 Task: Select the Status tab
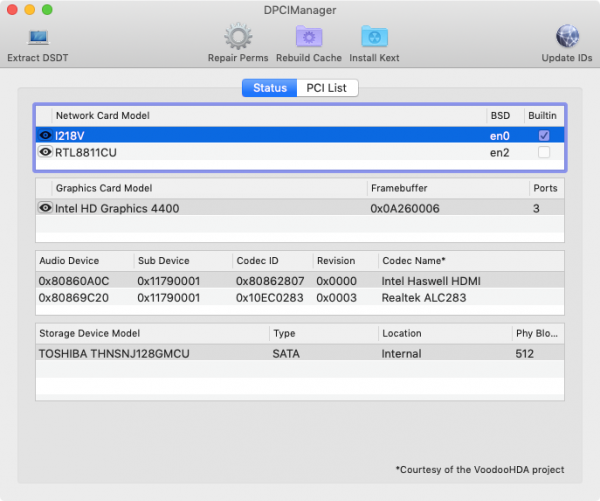click(270, 88)
